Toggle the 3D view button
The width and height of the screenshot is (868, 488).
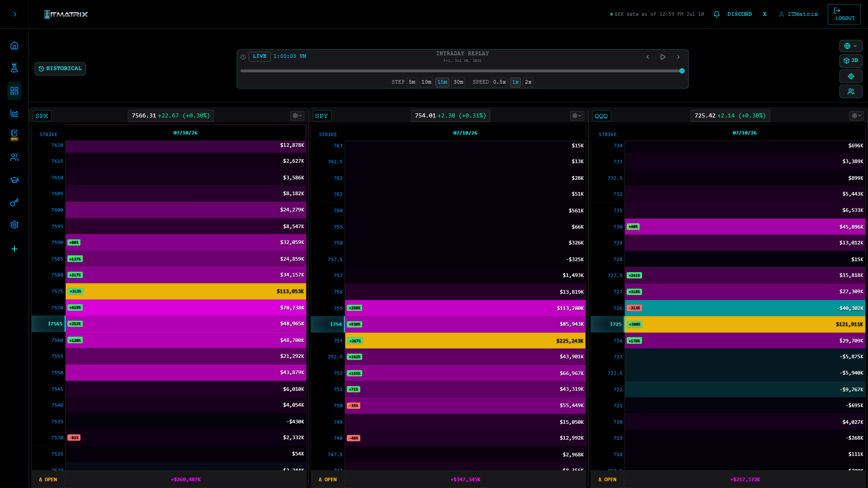click(x=851, y=61)
